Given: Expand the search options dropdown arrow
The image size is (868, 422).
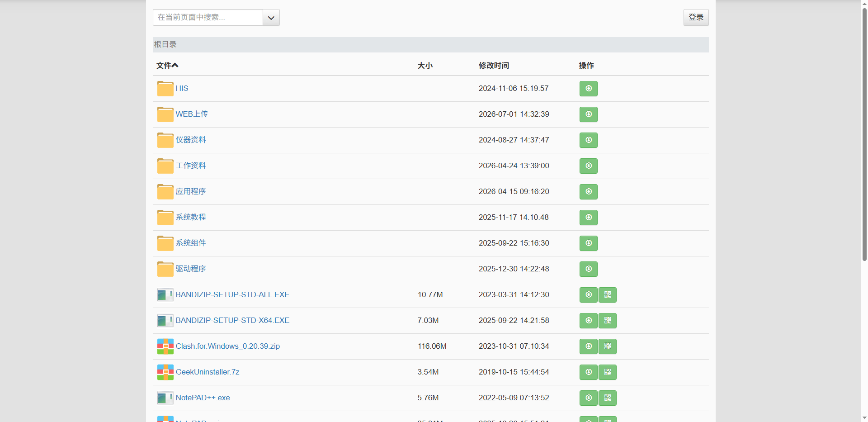Looking at the screenshot, I should [x=271, y=18].
